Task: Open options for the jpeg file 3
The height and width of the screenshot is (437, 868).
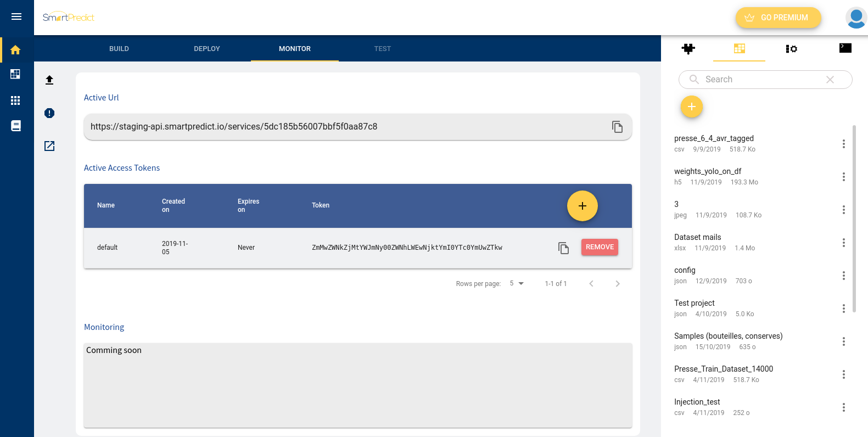Action: 843,210
